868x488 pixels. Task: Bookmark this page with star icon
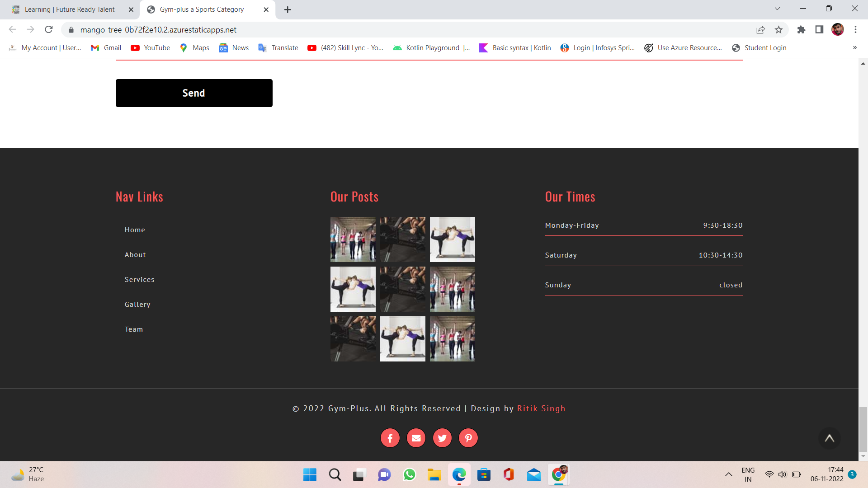click(x=778, y=30)
